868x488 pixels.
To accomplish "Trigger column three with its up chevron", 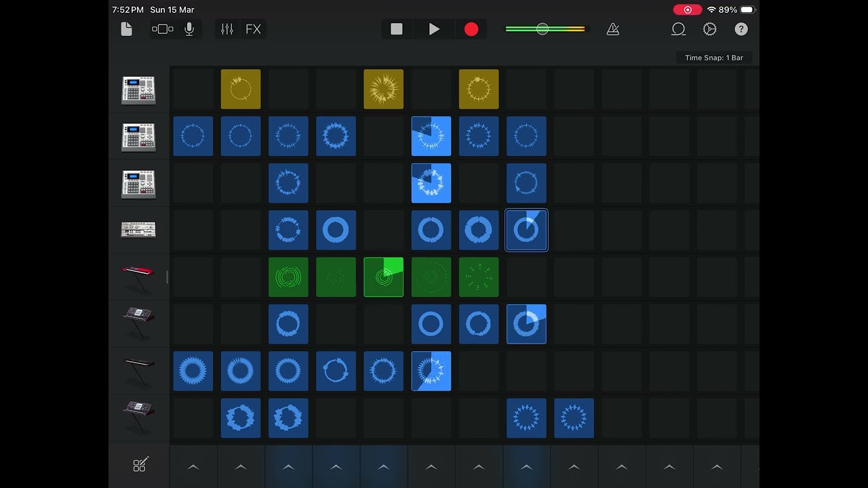I will coord(288,467).
